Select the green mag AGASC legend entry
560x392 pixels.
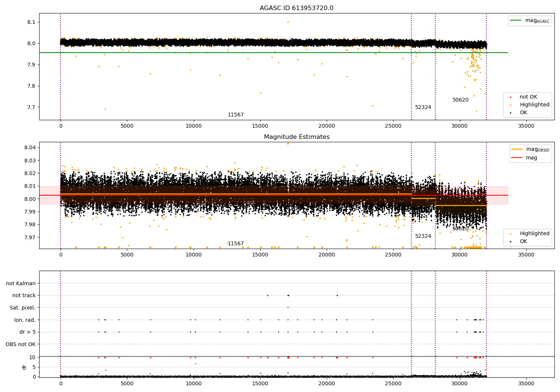(530, 21)
